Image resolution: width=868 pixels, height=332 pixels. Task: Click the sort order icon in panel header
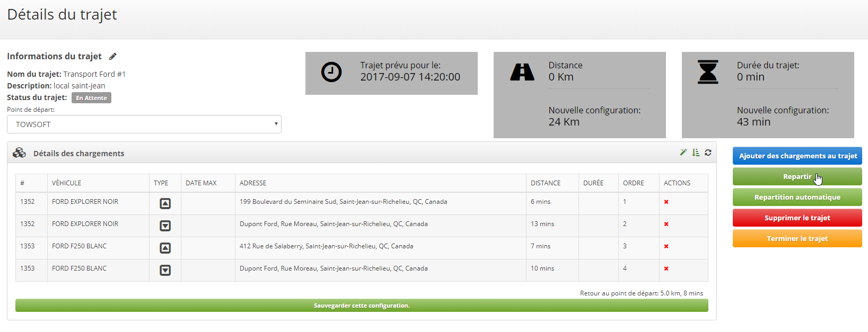tap(696, 152)
